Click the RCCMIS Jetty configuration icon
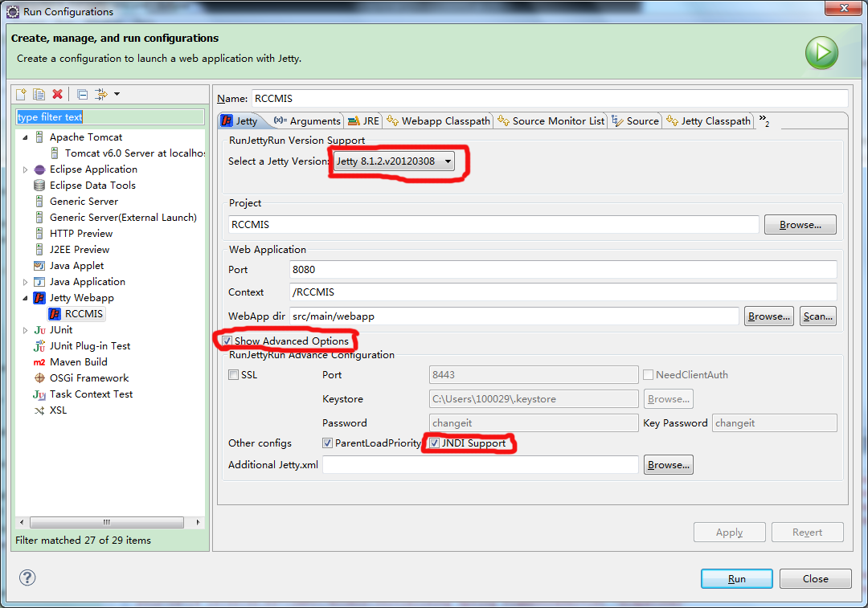The image size is (868, 608). (x=55, y=314)
